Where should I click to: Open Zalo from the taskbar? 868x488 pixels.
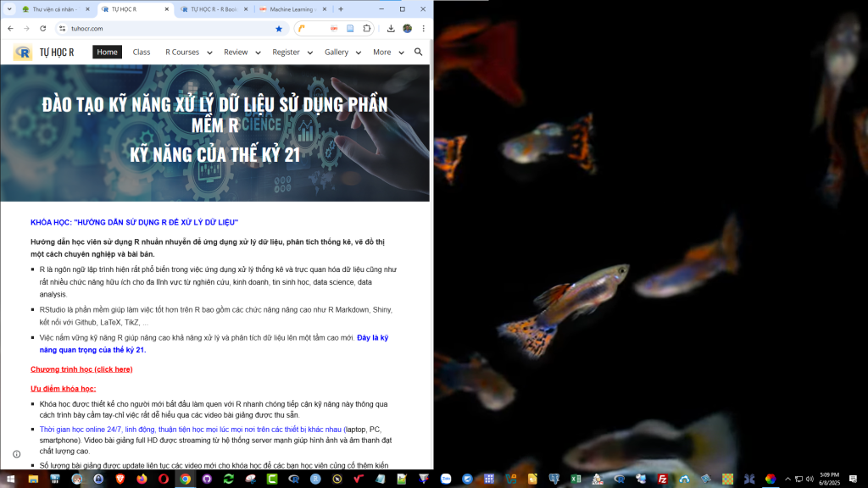coord(446,480)
